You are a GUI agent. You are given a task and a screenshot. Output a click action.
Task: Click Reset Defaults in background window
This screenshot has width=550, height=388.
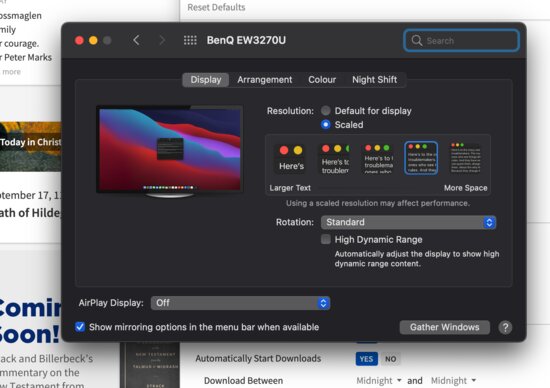point(216,7)
